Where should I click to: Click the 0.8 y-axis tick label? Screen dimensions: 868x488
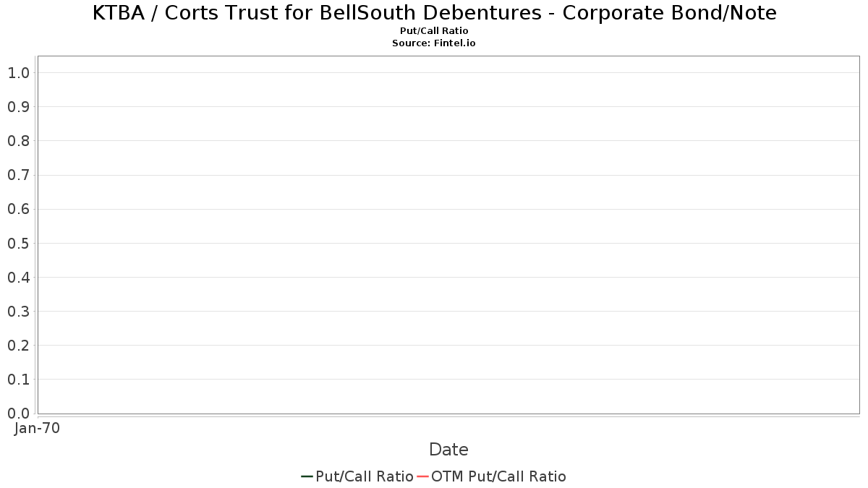[18, 140]
